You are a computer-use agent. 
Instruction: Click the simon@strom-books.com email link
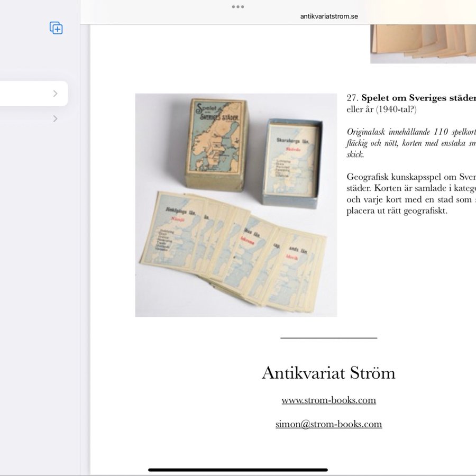(x=328, y=424)
